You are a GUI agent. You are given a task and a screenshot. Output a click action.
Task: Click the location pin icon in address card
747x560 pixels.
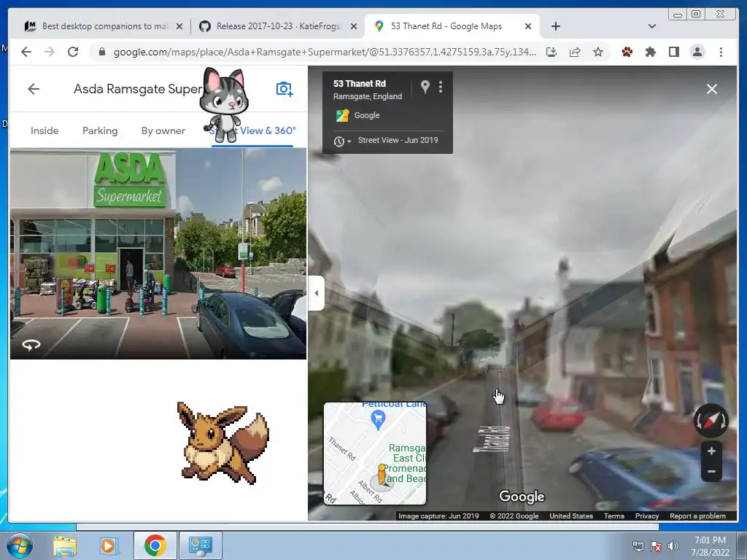(425, 87)
